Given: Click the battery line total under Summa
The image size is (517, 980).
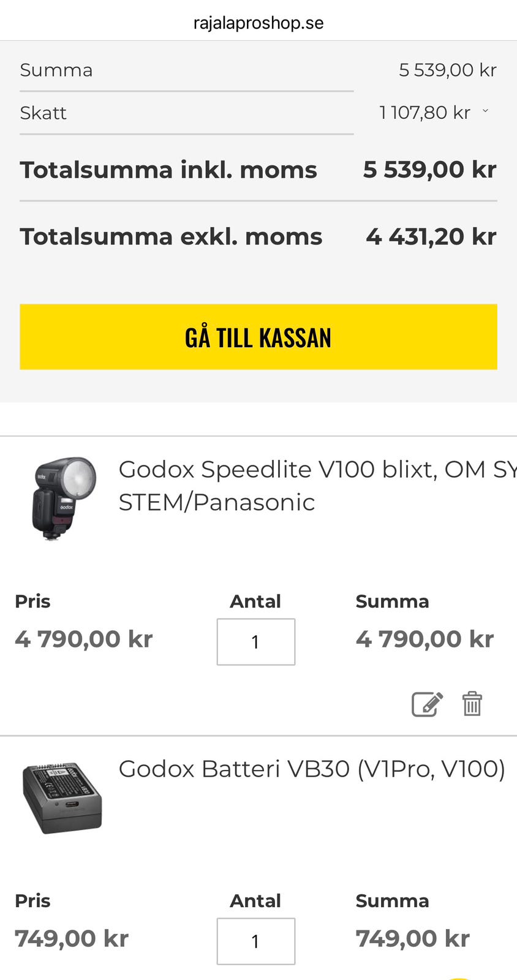Looking at the screenshot, I should [x=413, y=938].
